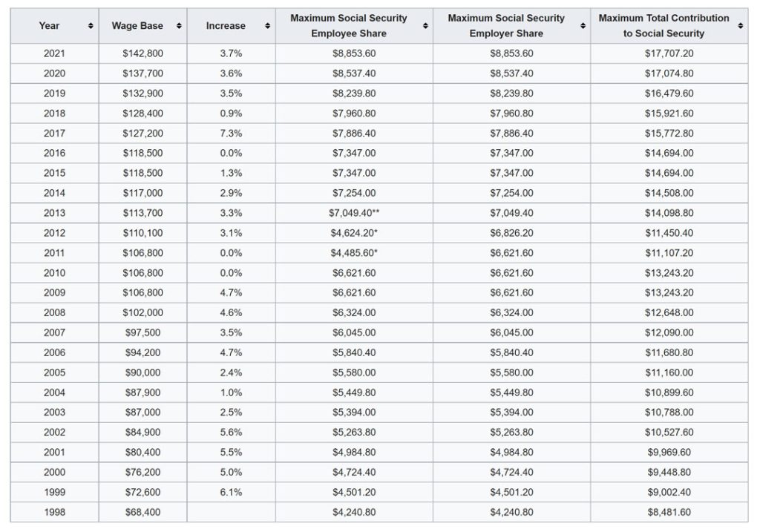Sort by Maximum Total Contribution arrows
This screenshot has width=760, height=532.
pyautogui.click(x=740, y=26)
